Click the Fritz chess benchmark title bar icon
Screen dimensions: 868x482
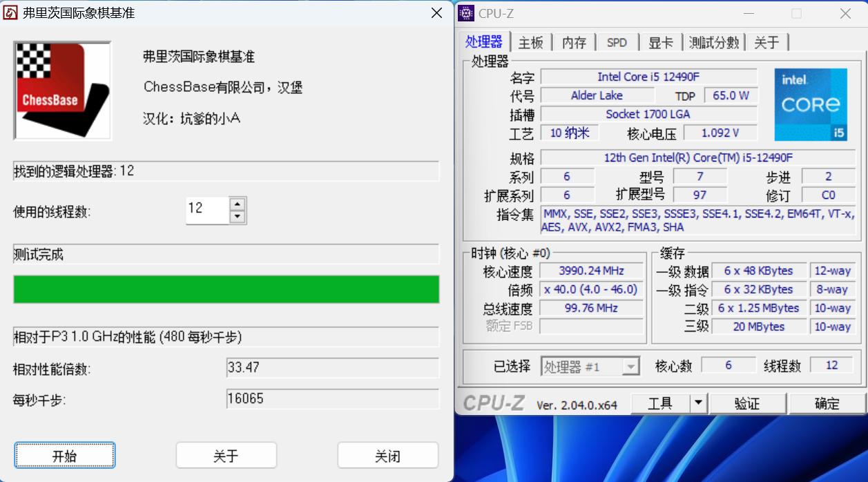tap(9, 12)
